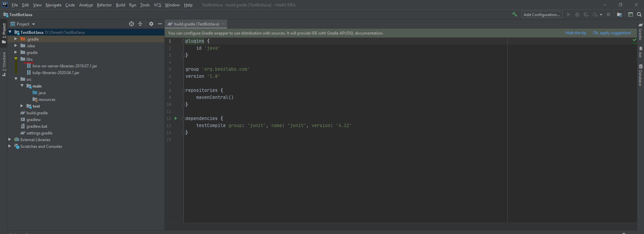Click 'Hide the tip' link
Viewport: 644px width, 234px height.
tap(576, 33)
